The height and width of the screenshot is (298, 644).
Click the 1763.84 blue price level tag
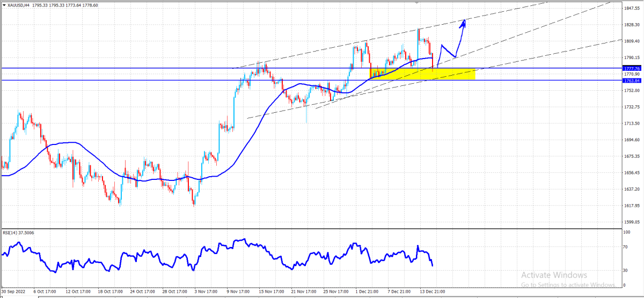[632, 81]
